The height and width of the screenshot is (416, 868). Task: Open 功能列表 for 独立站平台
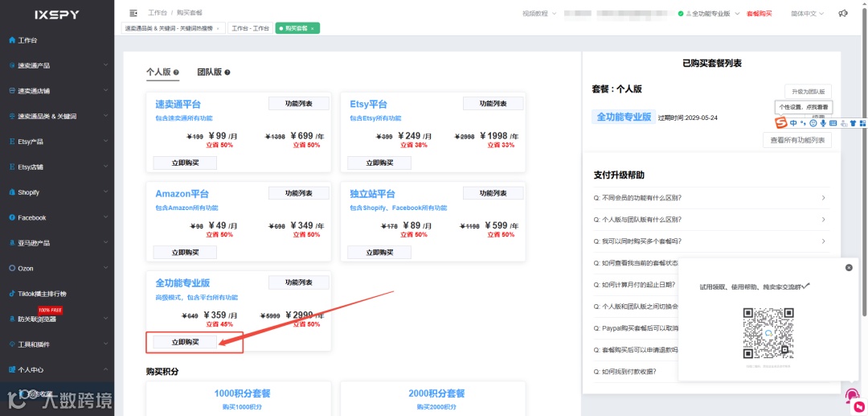click(x=493, y=193)
